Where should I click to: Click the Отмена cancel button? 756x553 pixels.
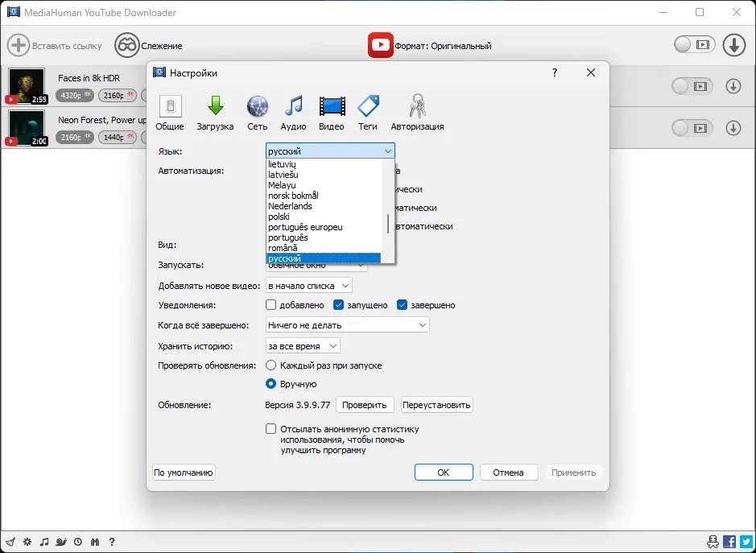[x=508, y=473]
